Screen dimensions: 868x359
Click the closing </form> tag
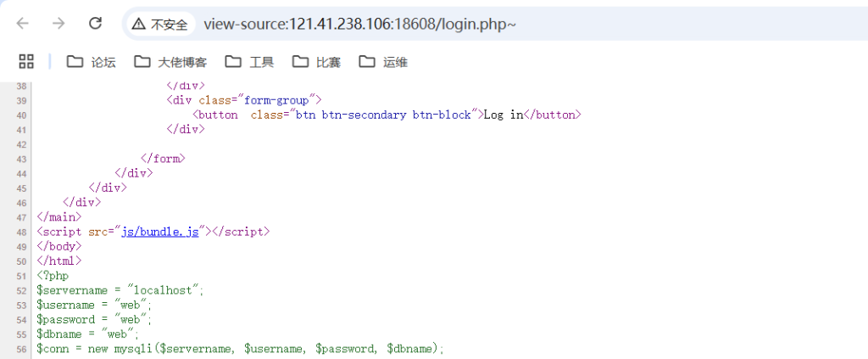tap(163, 158)
